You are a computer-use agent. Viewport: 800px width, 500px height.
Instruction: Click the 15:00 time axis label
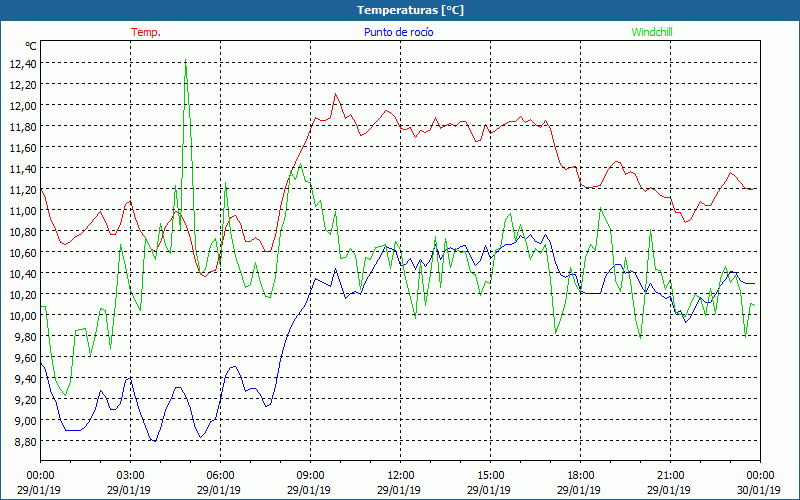(490, 476)
